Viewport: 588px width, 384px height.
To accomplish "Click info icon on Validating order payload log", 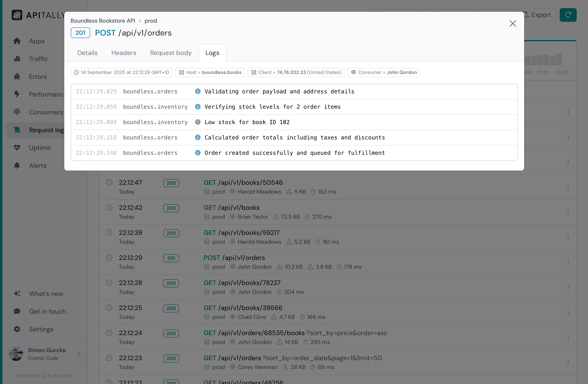I will point(198,91).
